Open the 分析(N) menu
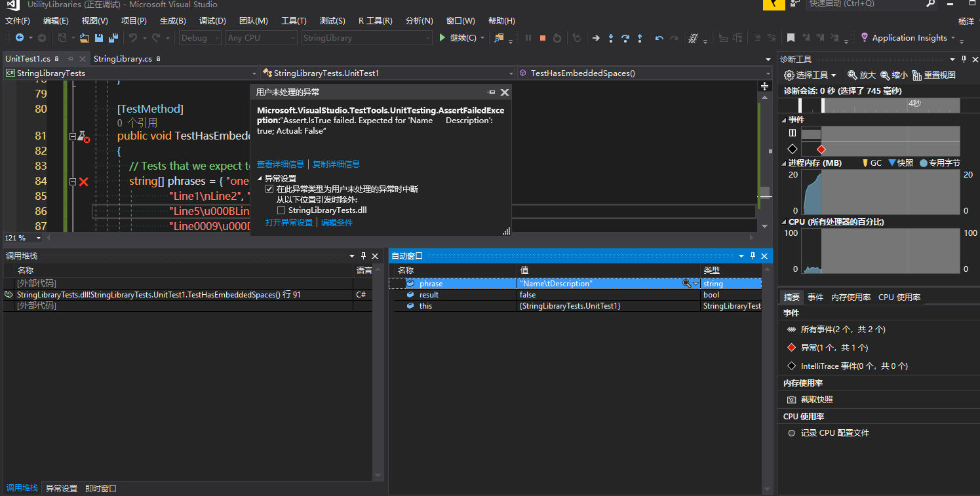Image resolution: width=980 pixels, height=496 pixels. tap(419, 21)
